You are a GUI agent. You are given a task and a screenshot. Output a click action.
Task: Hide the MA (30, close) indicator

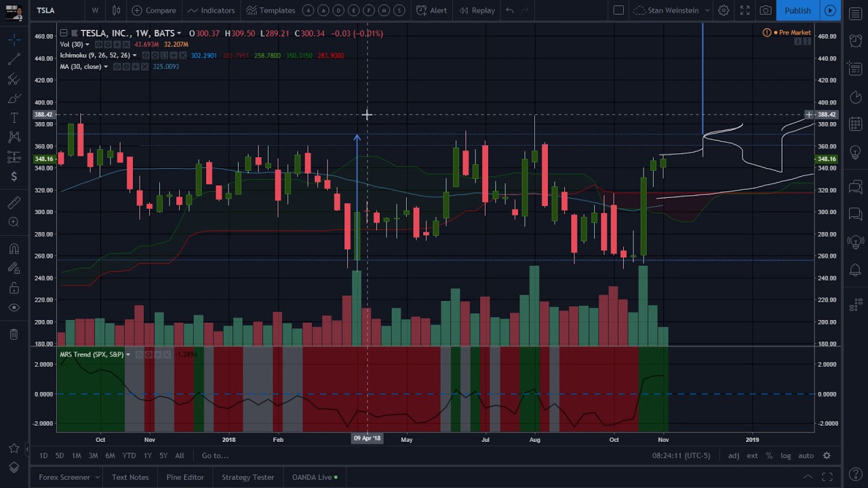pyautogui.click(x=117, y=66)
